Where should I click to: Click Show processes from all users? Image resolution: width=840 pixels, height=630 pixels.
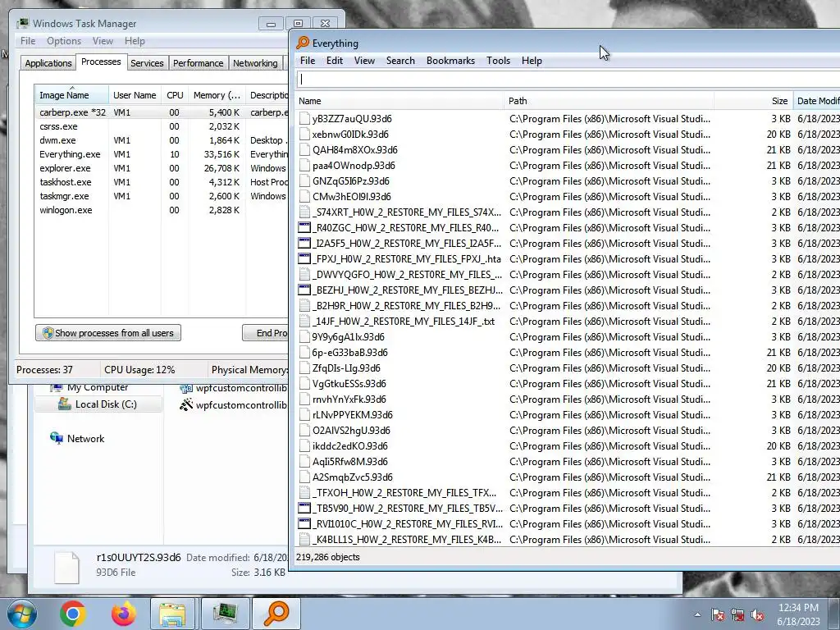[108, 333]
